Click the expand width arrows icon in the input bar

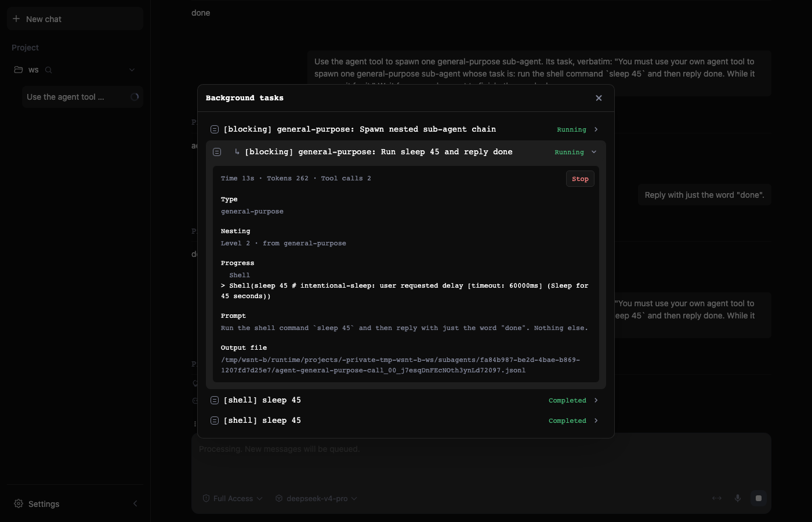coord(717,498)
